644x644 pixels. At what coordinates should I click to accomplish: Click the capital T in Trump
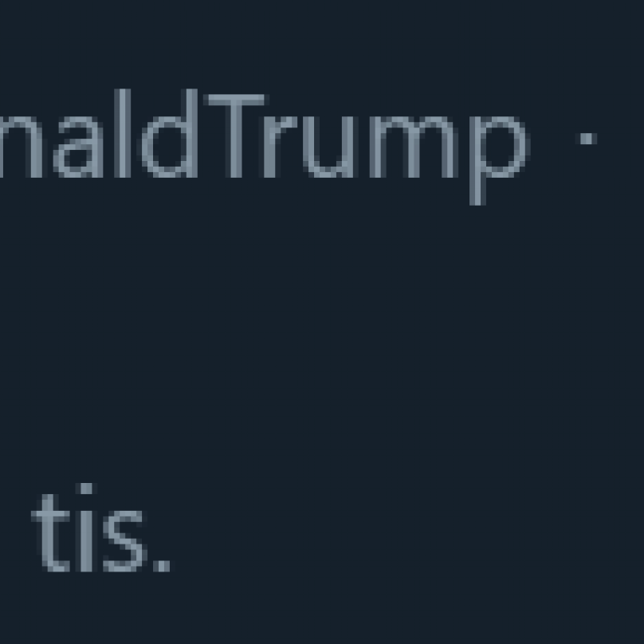pyautogui.click(x=236, y=135)
